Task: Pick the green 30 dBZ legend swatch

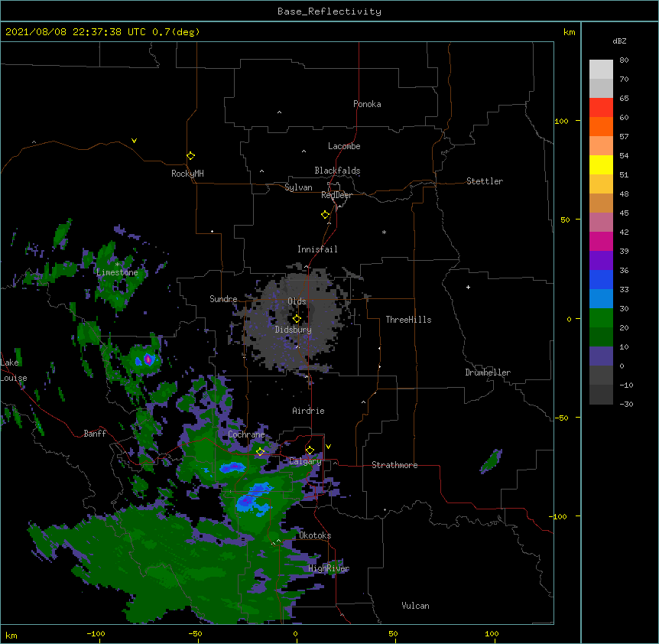Action: click(601, 318)
